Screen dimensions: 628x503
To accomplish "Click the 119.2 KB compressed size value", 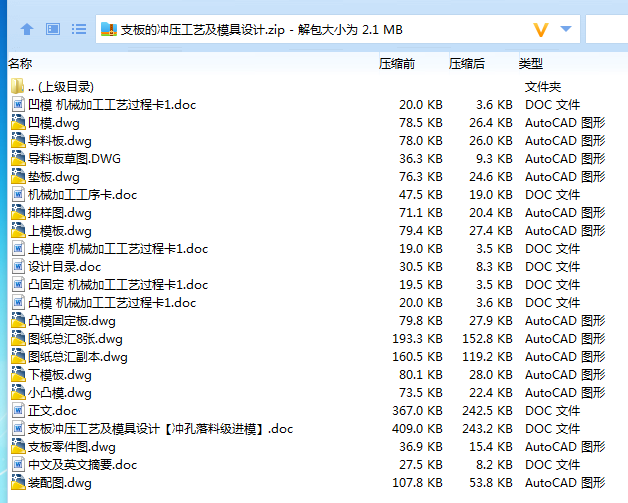I will (x=487, y=357).
